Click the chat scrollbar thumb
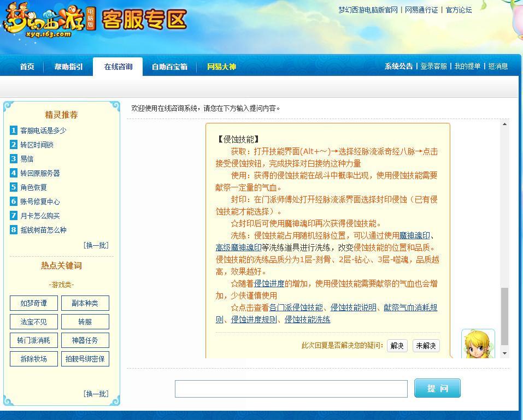 tap(504, 316)
